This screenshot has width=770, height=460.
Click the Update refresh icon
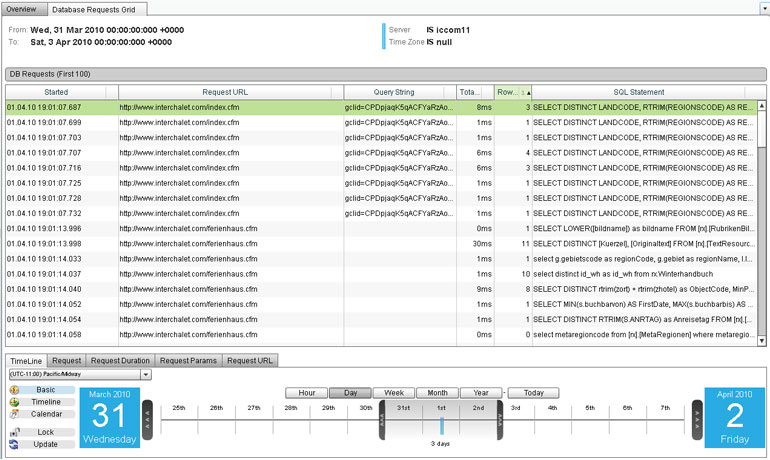coord(14,444)
